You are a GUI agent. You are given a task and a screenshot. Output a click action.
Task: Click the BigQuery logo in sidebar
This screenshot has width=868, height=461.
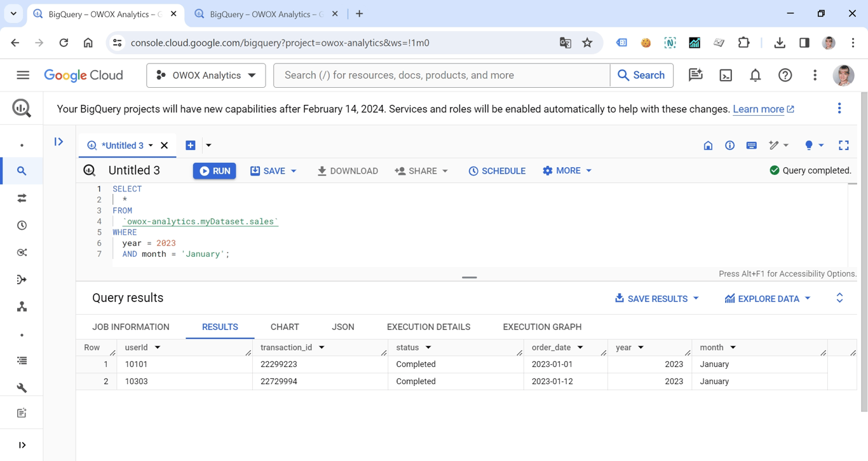(x=22, y=108)
